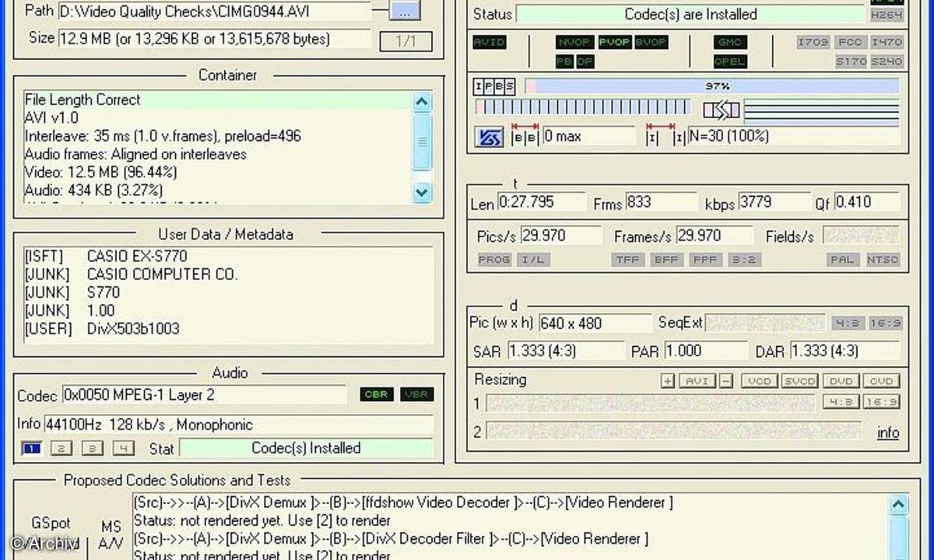The width and height of the screenshot is (934, 560).
Task: Click the PPF indicator
Action: (706, 260)
